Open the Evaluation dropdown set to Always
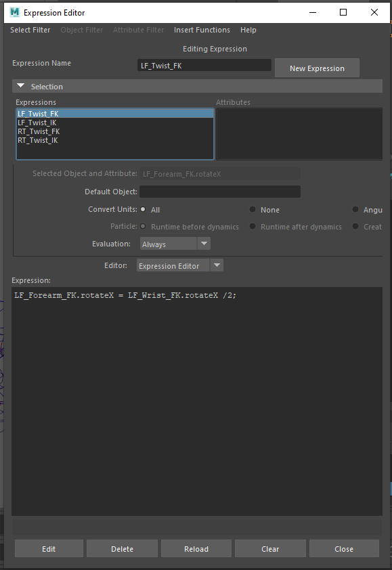The image size is (392, 570). (x=175, y=244)
